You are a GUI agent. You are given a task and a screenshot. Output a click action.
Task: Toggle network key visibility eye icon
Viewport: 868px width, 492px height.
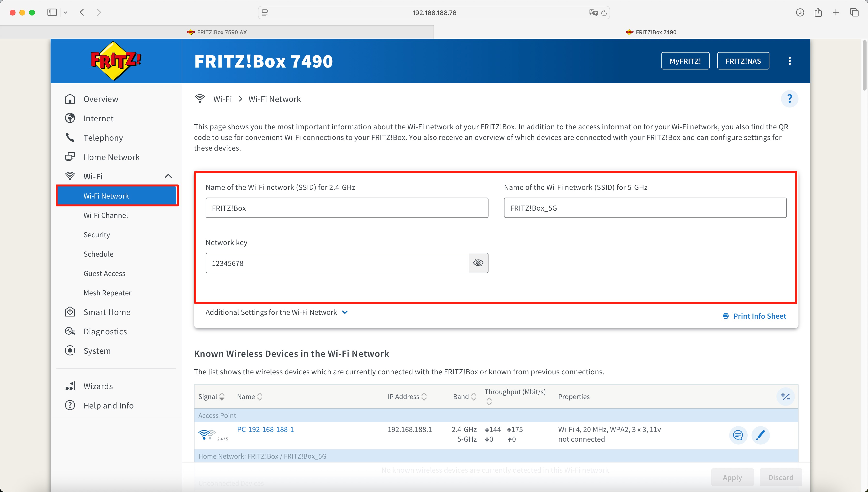(x=478, y=263)
